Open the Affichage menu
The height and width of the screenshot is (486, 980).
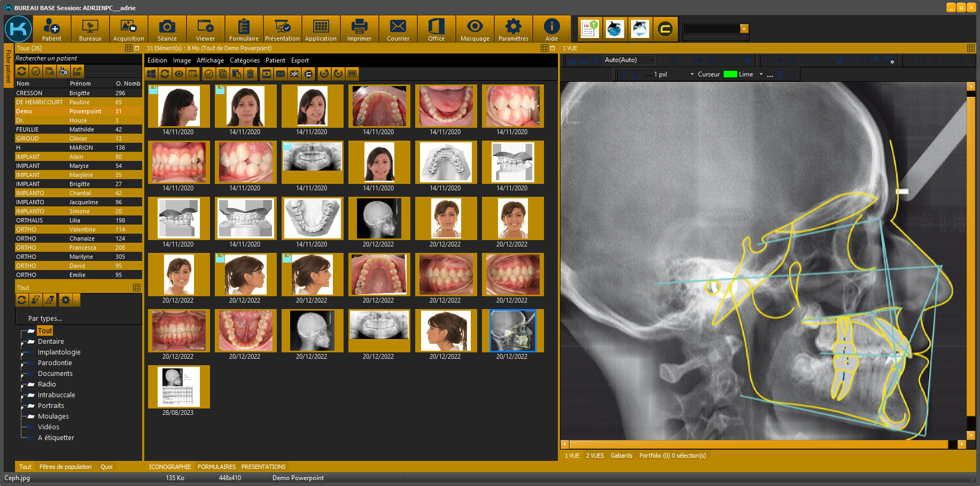tap(210, 60)
